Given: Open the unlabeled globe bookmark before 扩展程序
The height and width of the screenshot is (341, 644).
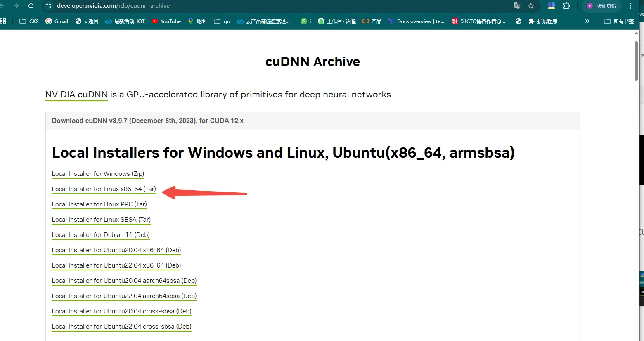Looking at the screenshot, I should [x=519, y=21].
